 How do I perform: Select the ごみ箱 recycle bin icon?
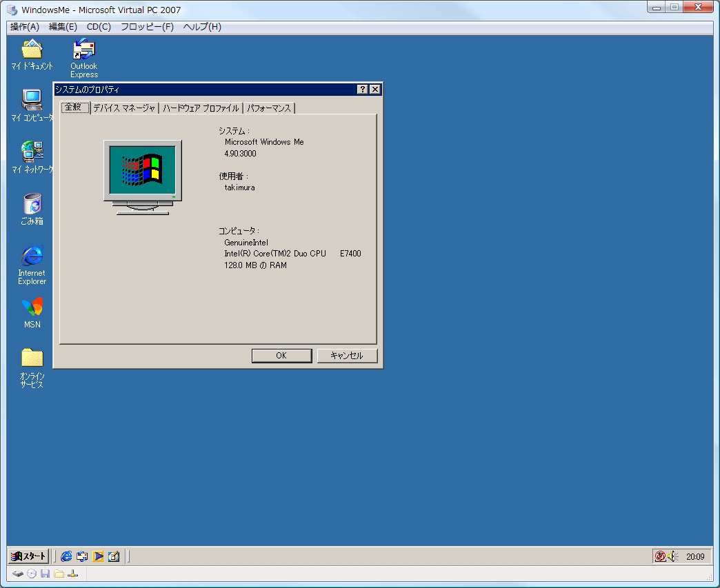(x=32, y=209)
